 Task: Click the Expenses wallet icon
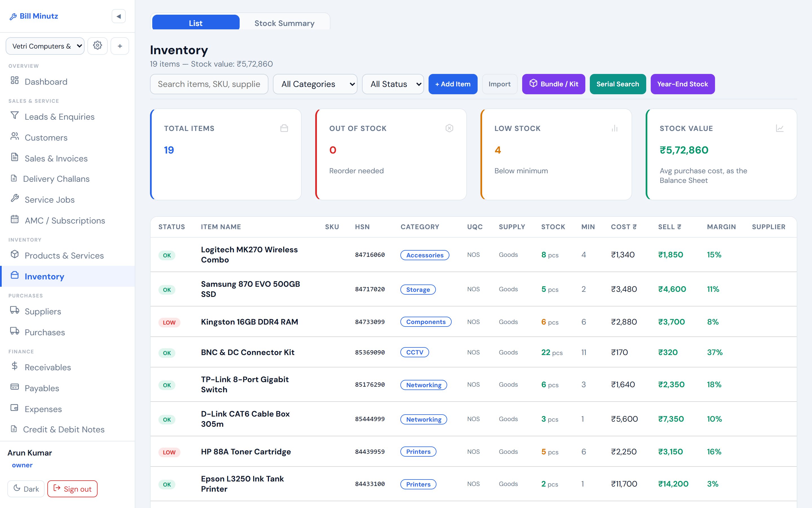coord(14,408)
